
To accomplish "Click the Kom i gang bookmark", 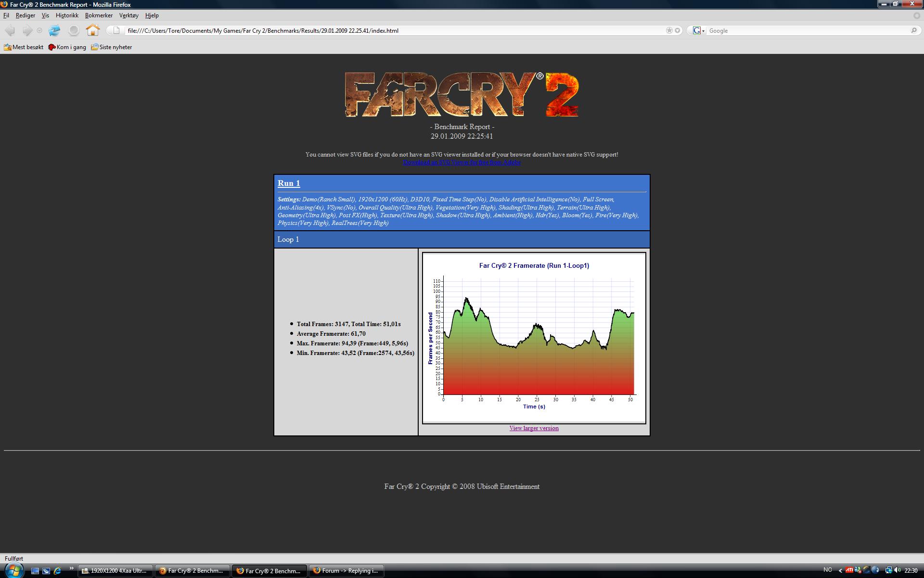I will coord(67,47).
